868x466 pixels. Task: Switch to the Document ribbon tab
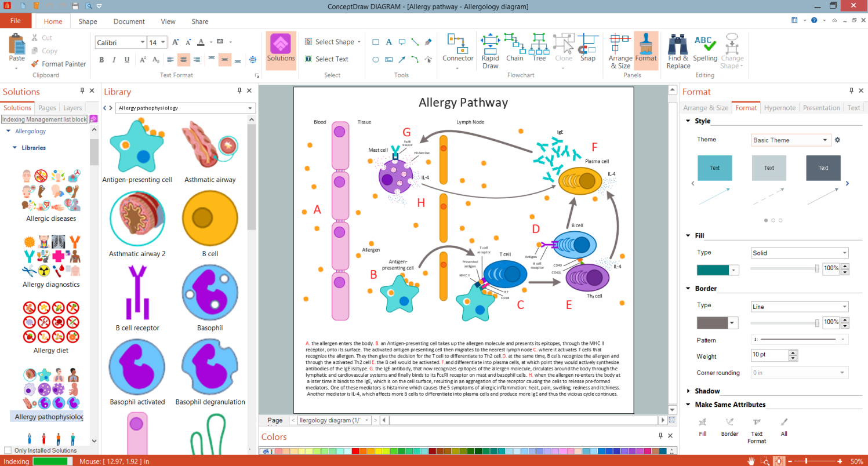pyautogui.click(x=129, y=21)
